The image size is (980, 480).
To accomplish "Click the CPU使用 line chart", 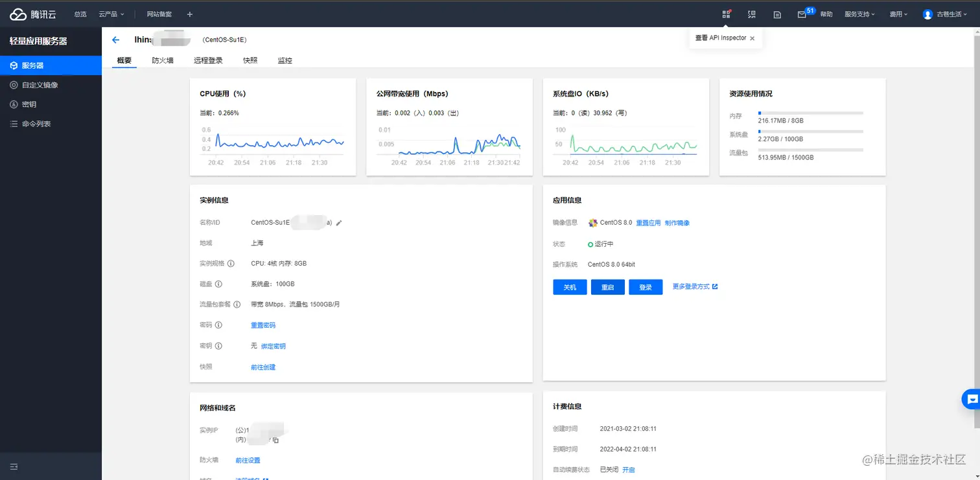I will (272, 146).
